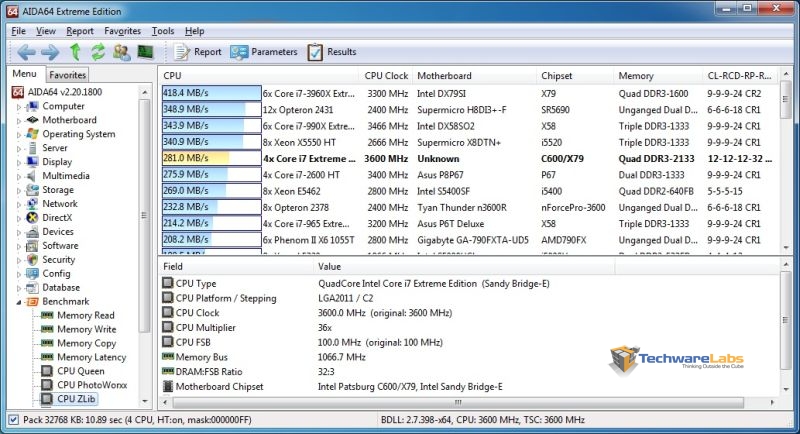Toggle the status bar checkbox
The width and height of the screenshot is (800, 434).
(14, 420)
